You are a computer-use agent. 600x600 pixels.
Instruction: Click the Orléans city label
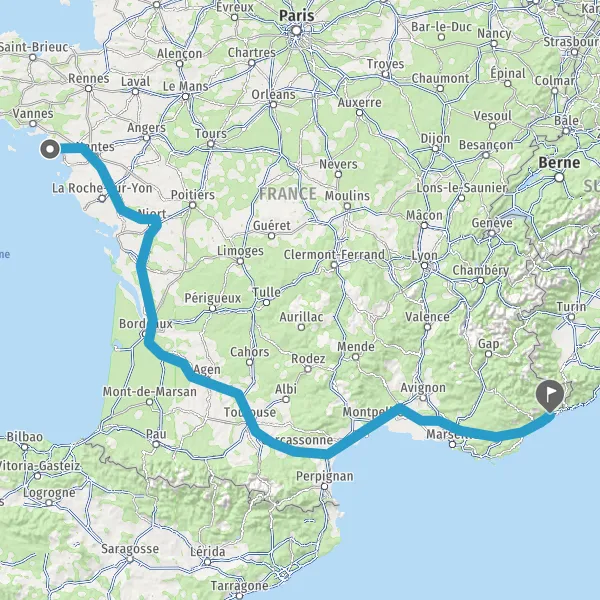click(x=273, y=95)
